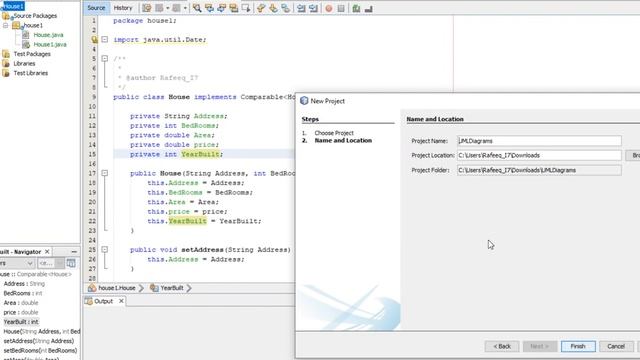Select BedRooms : int in Navigator
Screen dimensions: 640x360
click(x=23, y=293)
